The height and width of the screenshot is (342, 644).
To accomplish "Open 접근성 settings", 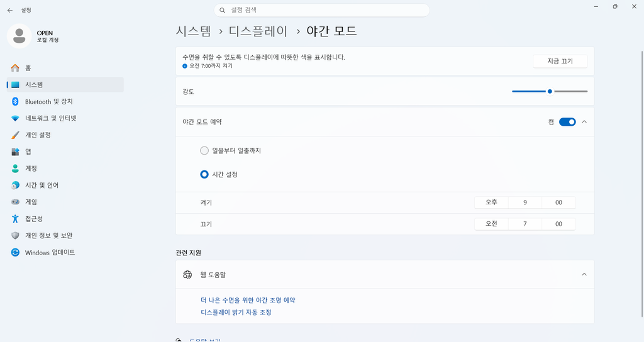I will 65,219.
